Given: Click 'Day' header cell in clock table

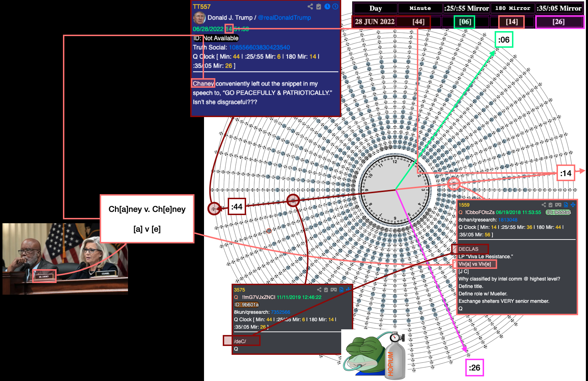Looking at the screenshot, I should pyautogui.click(x=375, y=8).
